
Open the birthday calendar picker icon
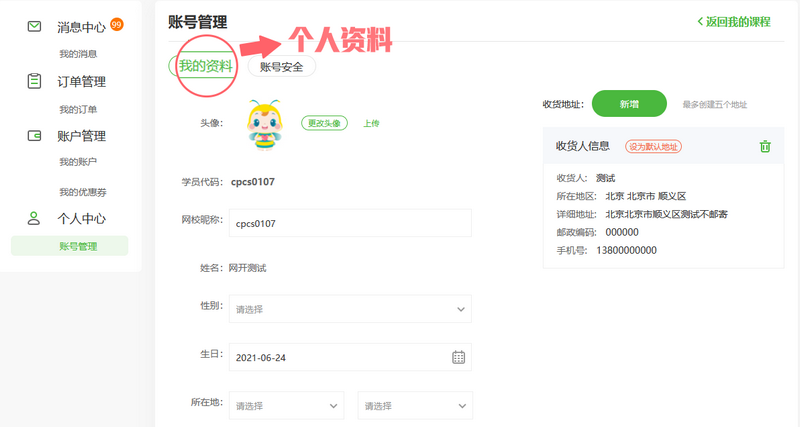(458, 357)
